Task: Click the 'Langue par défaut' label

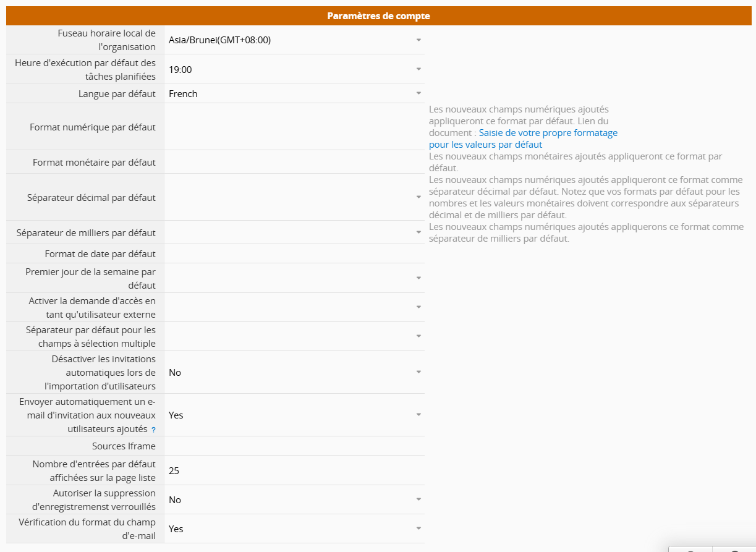Action: (x=117, y=94)
